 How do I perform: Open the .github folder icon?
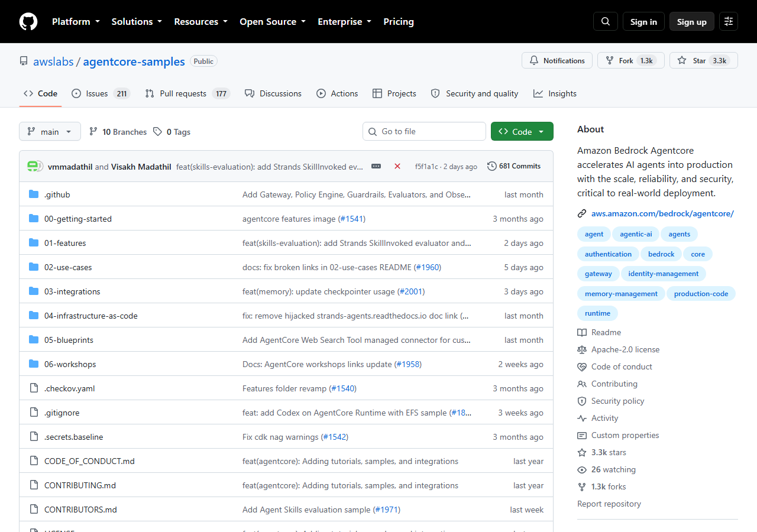34,194
